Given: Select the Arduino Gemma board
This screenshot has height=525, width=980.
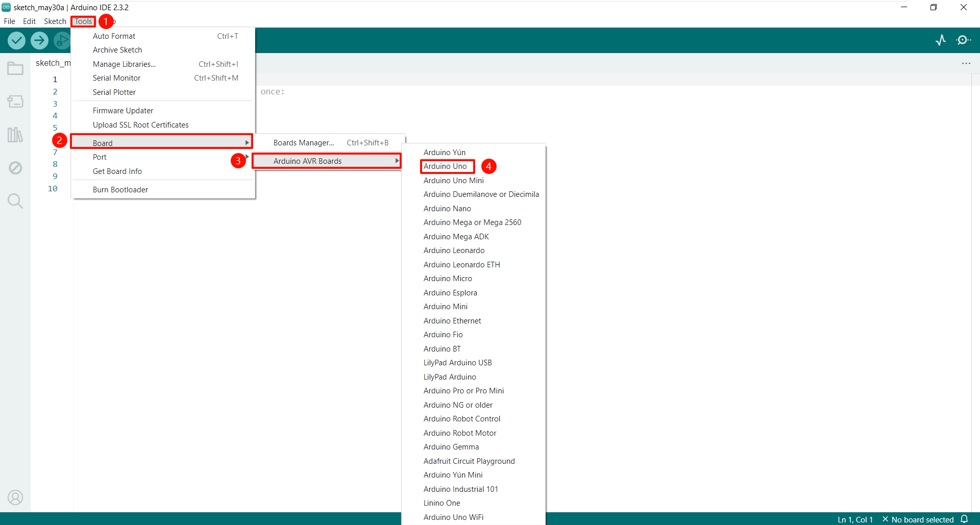Looking at the screenshot, I should (x=474, y=447).
